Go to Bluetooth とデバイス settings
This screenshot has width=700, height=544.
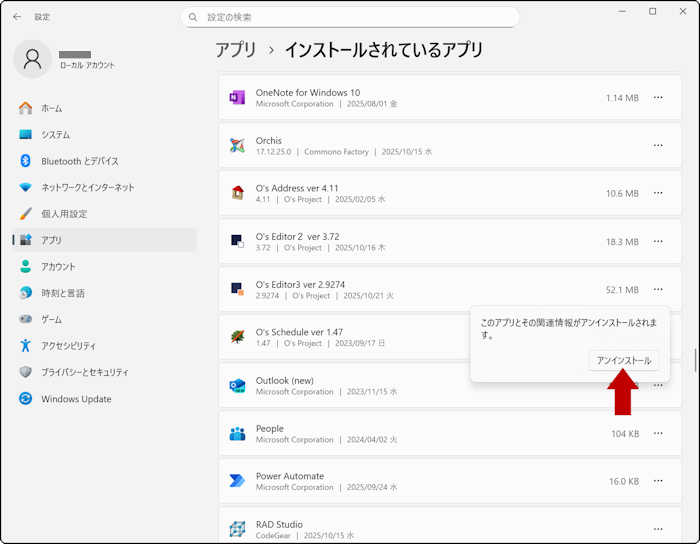(79, 161)
